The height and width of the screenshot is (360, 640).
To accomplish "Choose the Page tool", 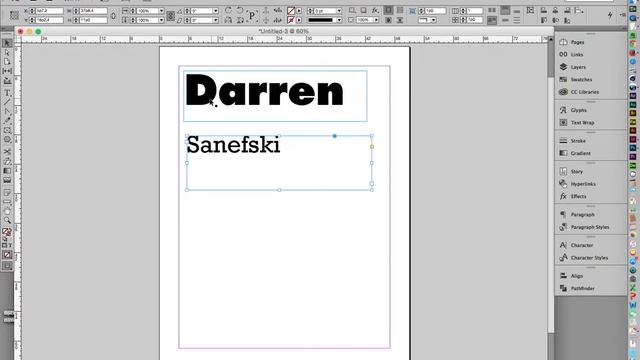I will pos(7,62).
